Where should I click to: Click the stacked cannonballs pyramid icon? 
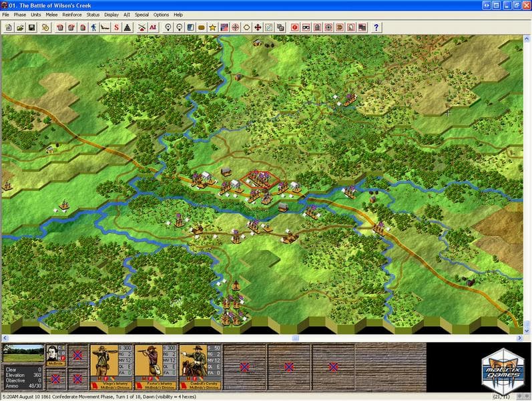click(x=127, y=27)
